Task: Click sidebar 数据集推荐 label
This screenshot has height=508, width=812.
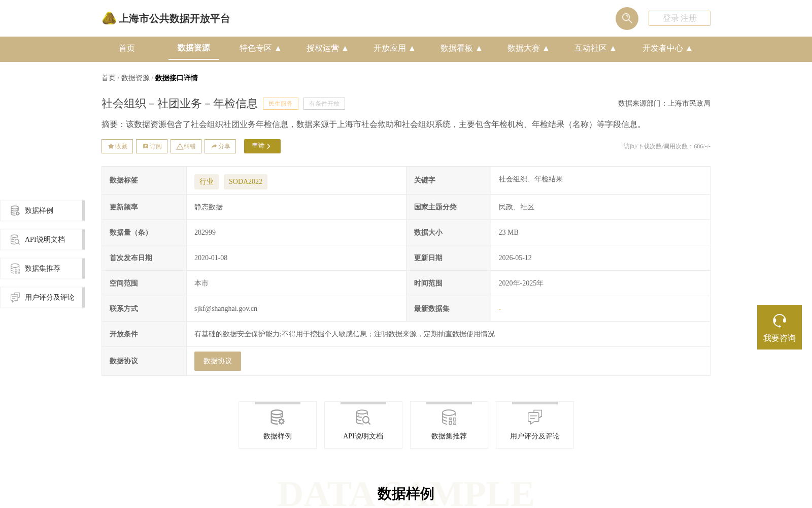Action: [x=43, y=268]
